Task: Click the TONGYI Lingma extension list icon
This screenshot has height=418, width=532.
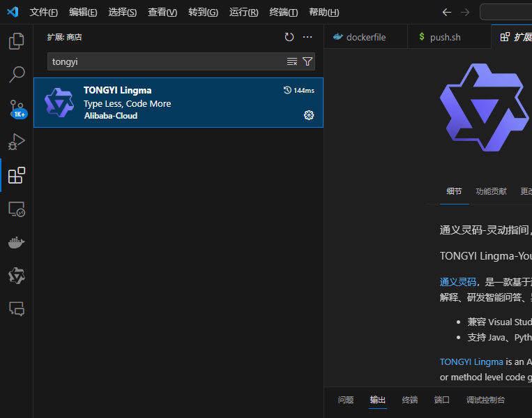Action: pyautogui.click(x=59, y=103)
